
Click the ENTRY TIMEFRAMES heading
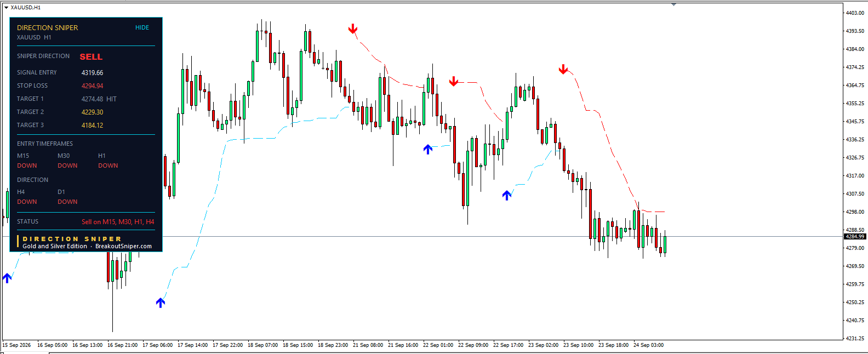click(45, 144)
